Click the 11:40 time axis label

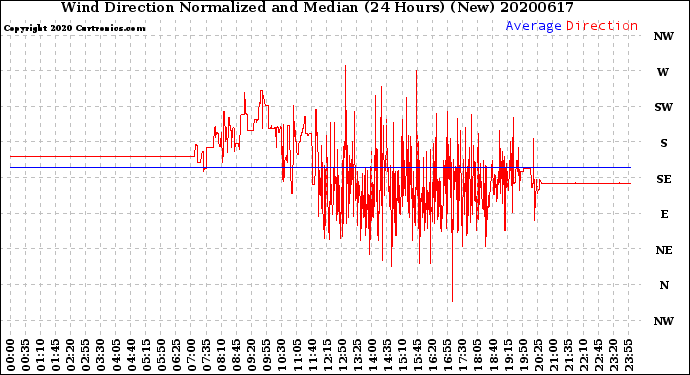pos(312,355)
